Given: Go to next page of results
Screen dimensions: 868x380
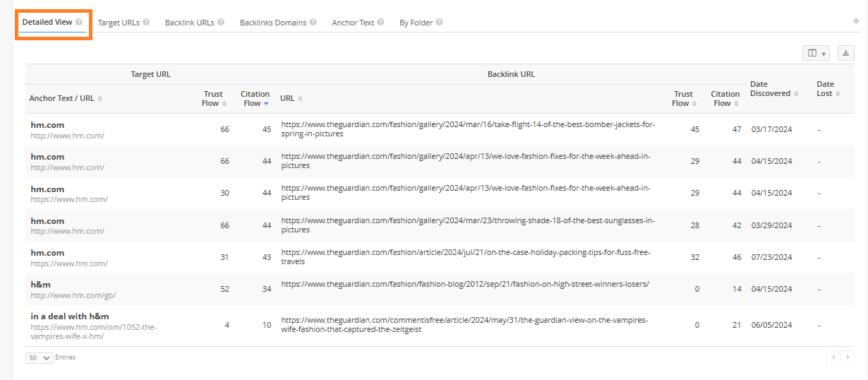Looking at the screenshot, I should [848, 357].
